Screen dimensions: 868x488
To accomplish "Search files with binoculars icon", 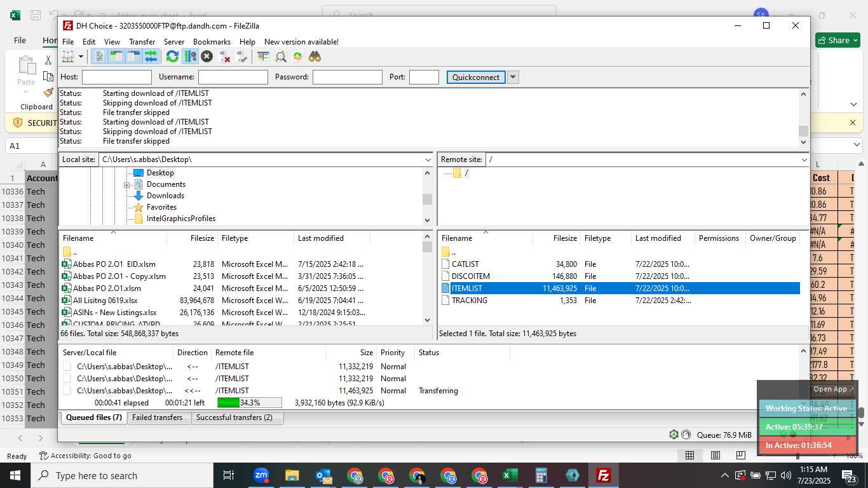I will (315, 57).
